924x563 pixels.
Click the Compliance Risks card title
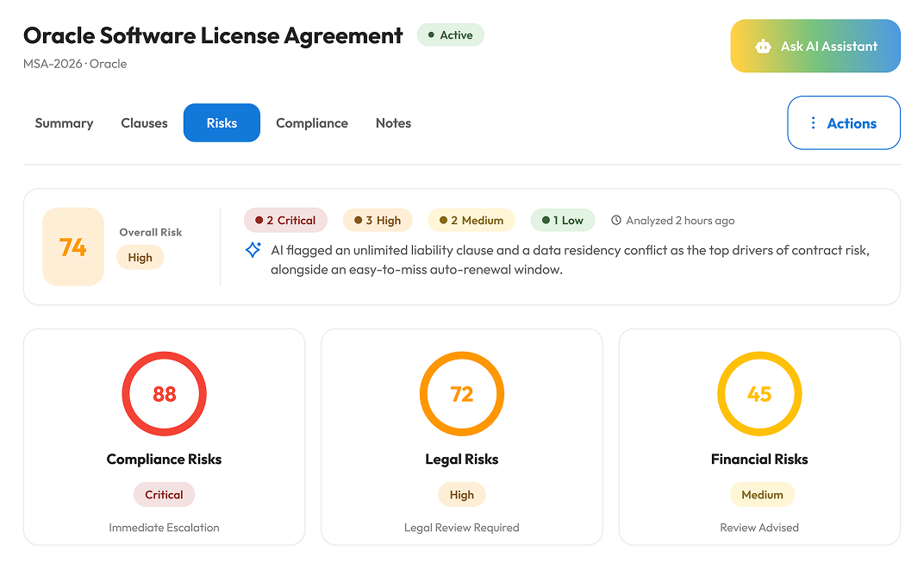point(164,459)
